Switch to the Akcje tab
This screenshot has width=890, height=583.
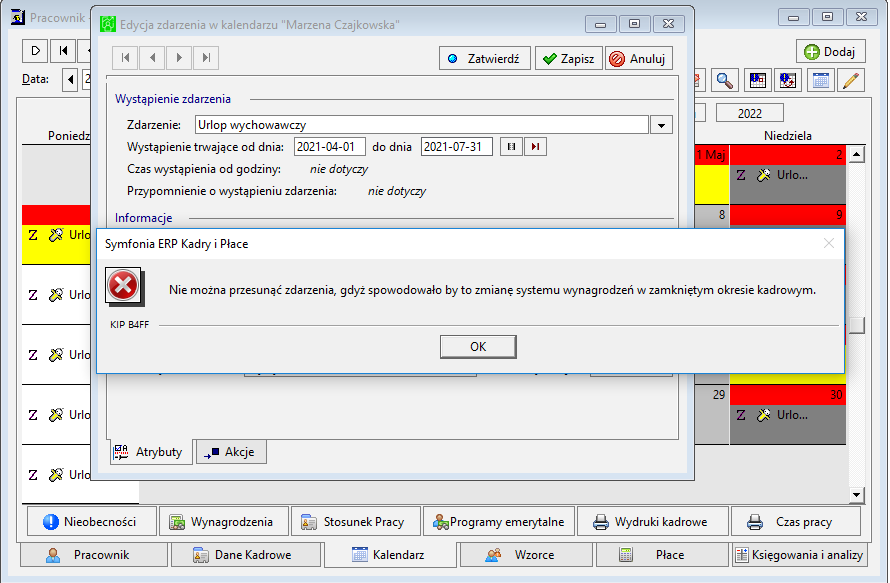231,452
